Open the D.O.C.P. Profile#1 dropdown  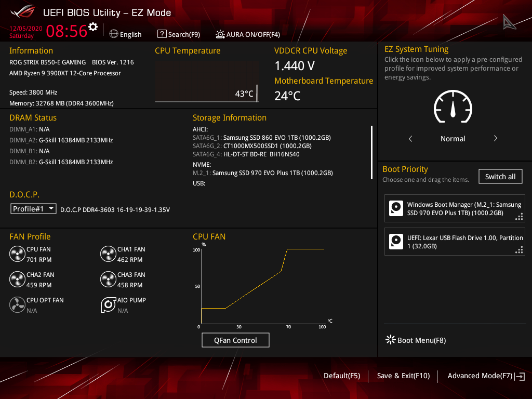[33, 209]
